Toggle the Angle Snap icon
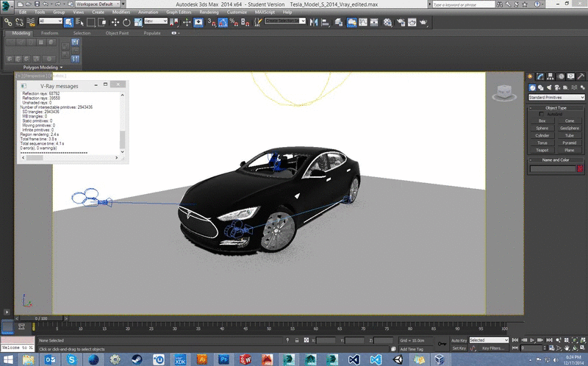This screenshot has height=366, width=588. (x=223, y=22)
